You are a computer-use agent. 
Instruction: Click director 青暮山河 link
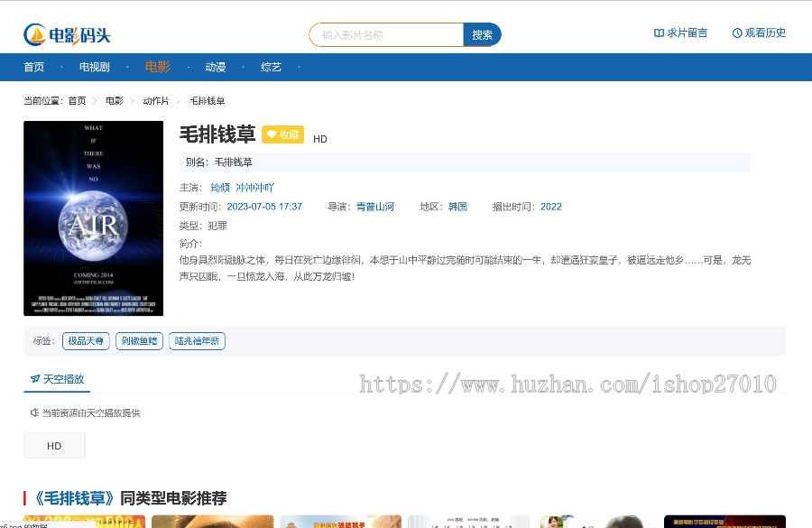(x=375, y=207)
